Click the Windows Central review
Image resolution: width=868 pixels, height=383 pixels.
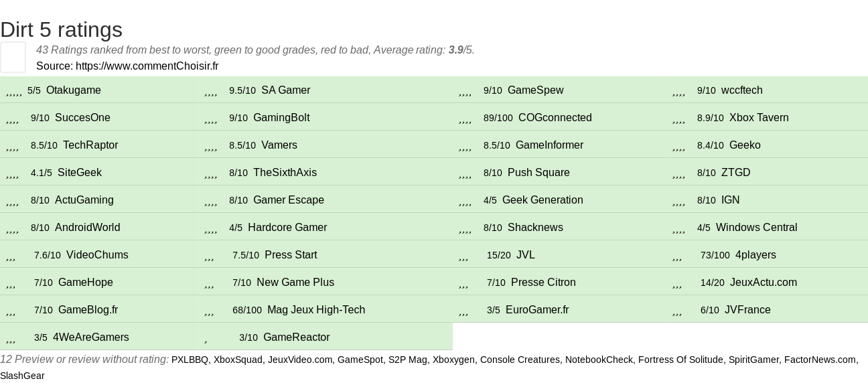pos(757,228)
